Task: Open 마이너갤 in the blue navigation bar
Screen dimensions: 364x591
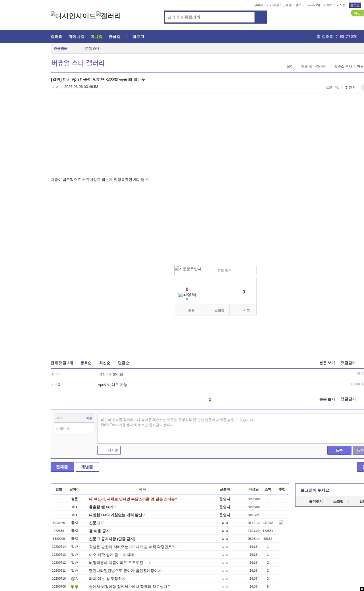Action: (76, 37)
